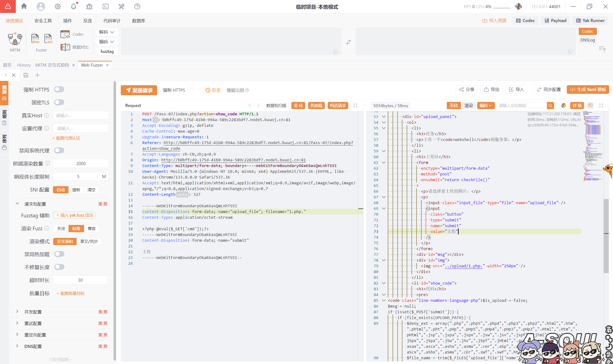The image size is (613, 364).
Task: Enable the 禁用系统代理 switch
Action: pyautogui.click(x=59, y=150)
